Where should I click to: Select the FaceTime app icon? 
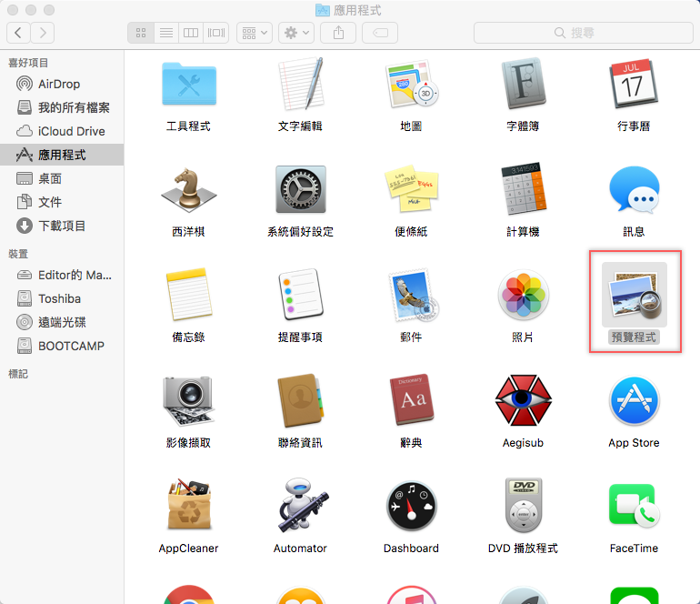634,506
